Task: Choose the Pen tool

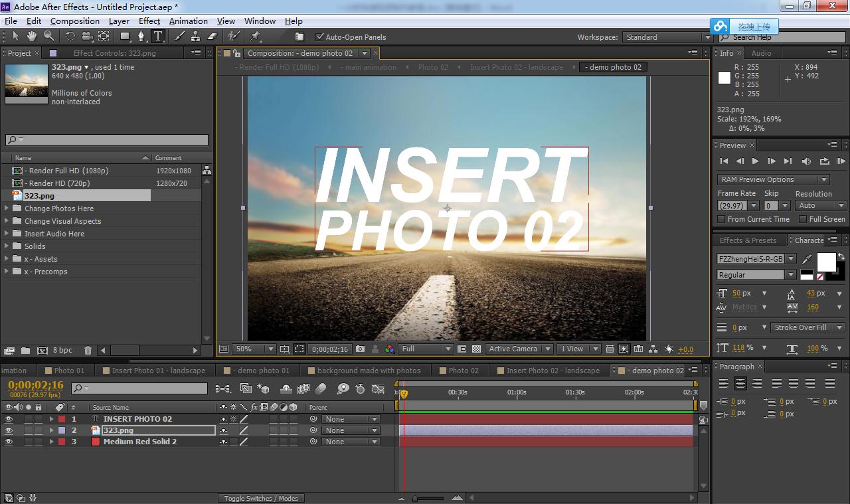Action: click(141, 37)
